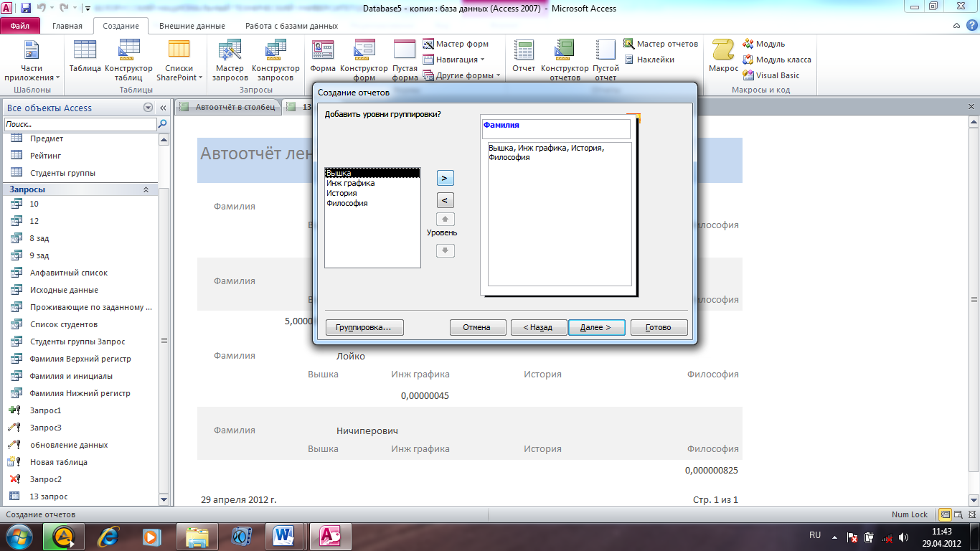Image resolution: width=980 pixels, height=551 pixels.
Task: Switch to the Внешние данные tab
Action: 192,26
